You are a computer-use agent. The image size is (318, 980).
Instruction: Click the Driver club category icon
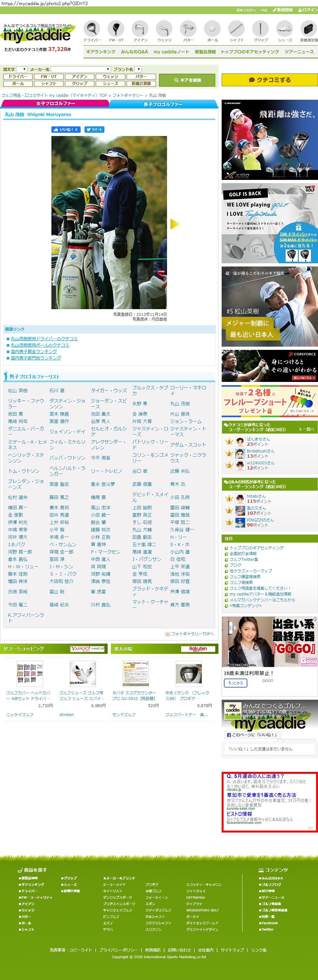pos(92,29)
